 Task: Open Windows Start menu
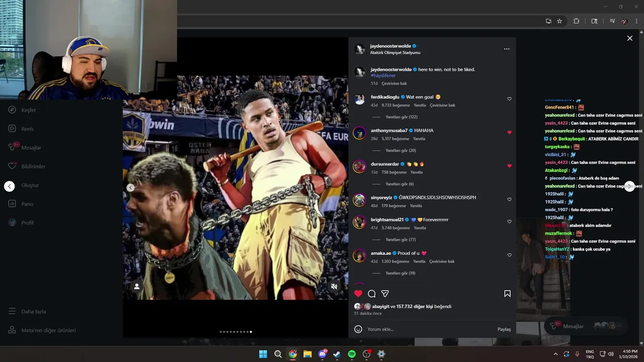click(263, 354)
